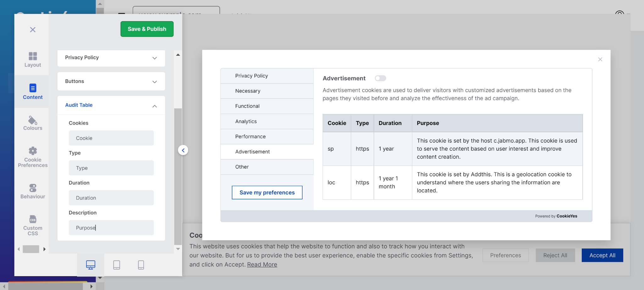Select the Advertisement cookies tab
This screenshot has height=290, width=644.
pos(267,152)
